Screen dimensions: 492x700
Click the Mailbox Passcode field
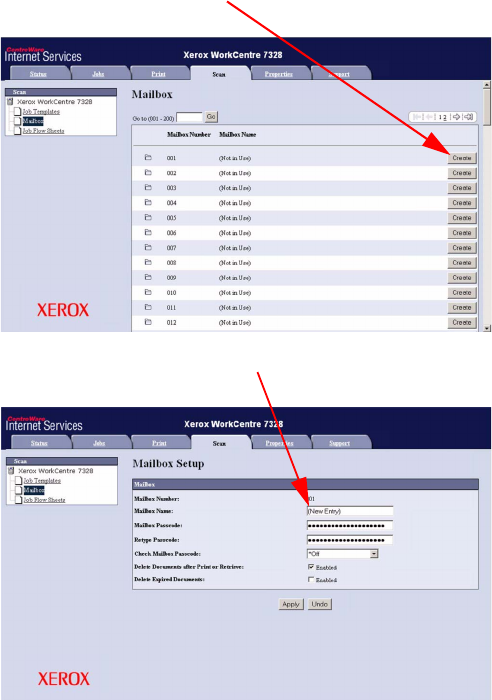tap(350, 525)
